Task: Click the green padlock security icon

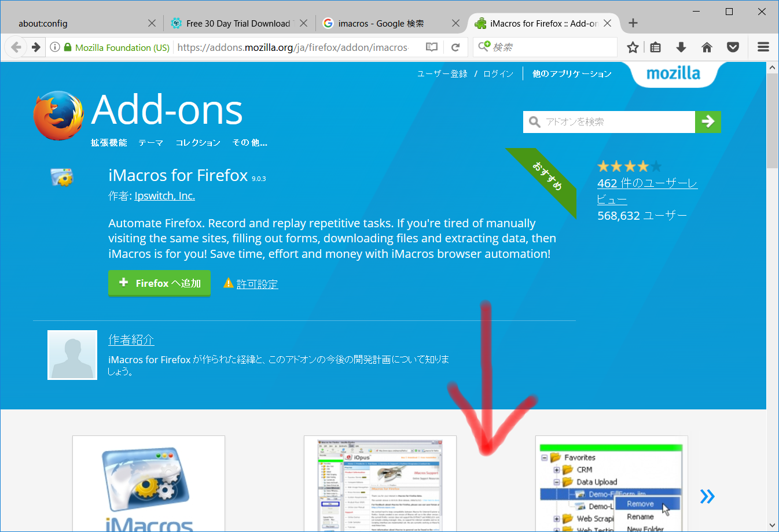Action: pyautogui.click(x=68, y=47)
